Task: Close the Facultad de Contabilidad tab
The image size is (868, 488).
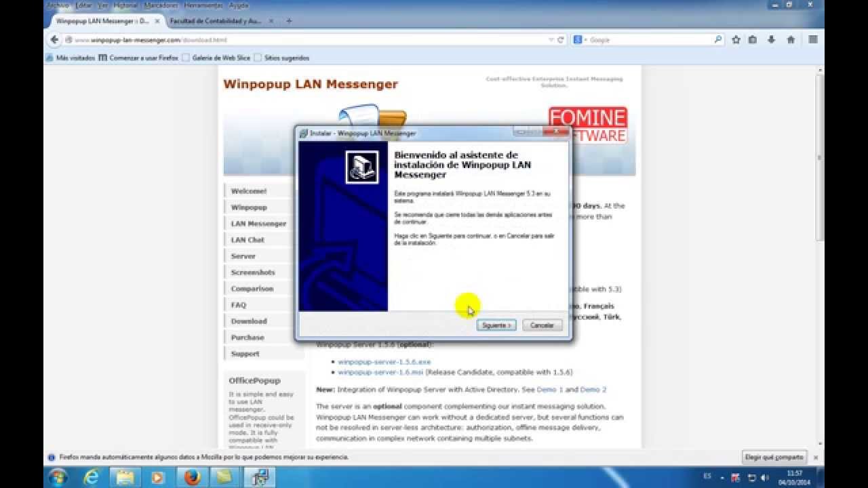Action: point(271,21)
